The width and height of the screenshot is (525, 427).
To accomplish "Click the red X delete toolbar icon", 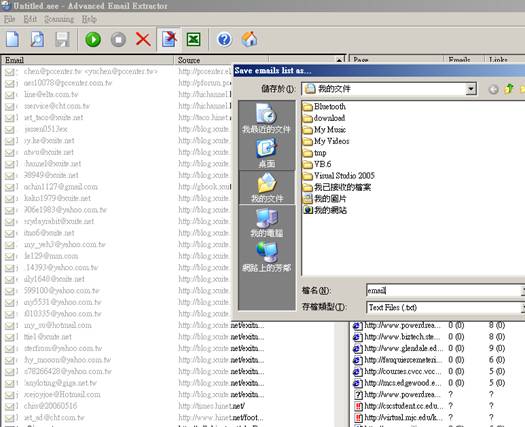I will coord(143,40).
